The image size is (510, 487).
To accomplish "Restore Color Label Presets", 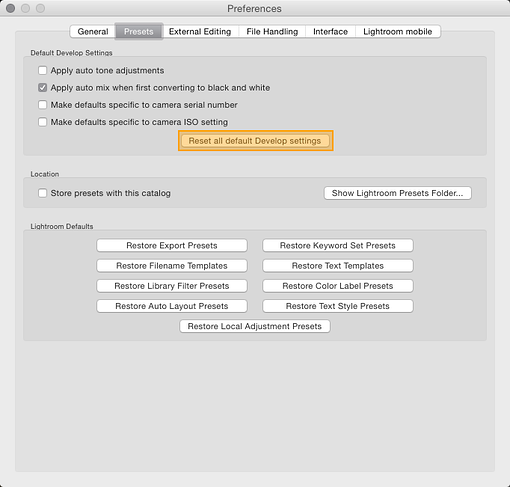I will pos(338,286).
